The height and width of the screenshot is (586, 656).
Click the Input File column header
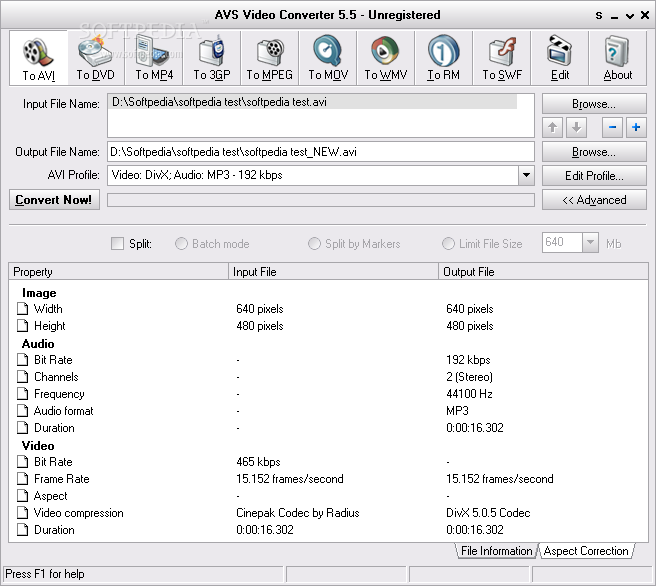tap(333, 272)
